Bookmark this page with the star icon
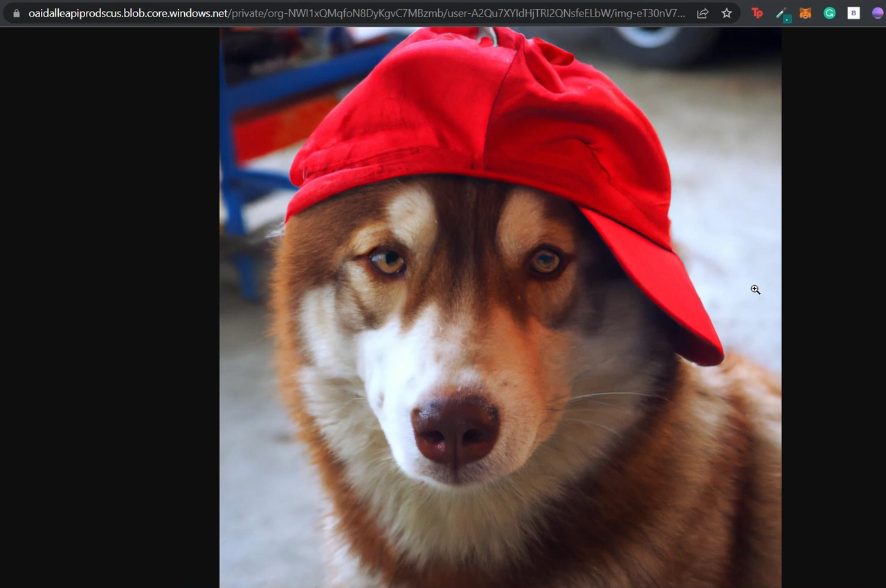 tap(727, 13)
